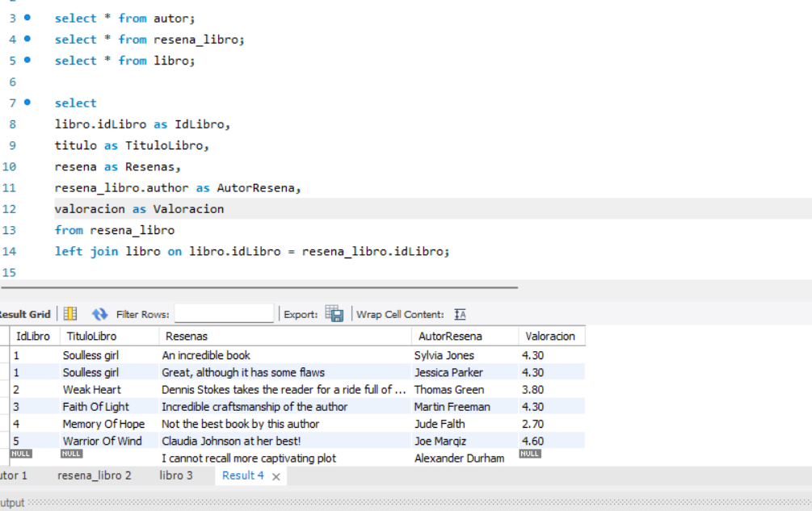Screen dimensions: 812x511
Task: Sort by the Valoracion column header
Action: pos(550,336)
